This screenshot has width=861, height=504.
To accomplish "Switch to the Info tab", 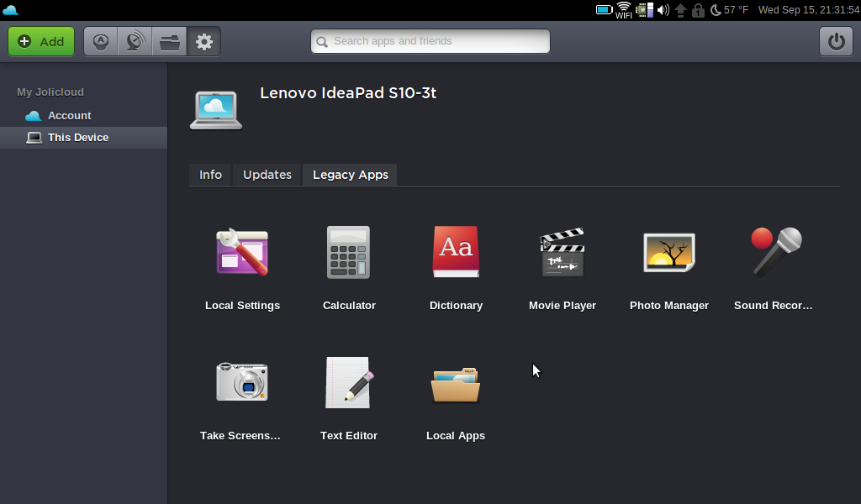I will tap(210, 175).
